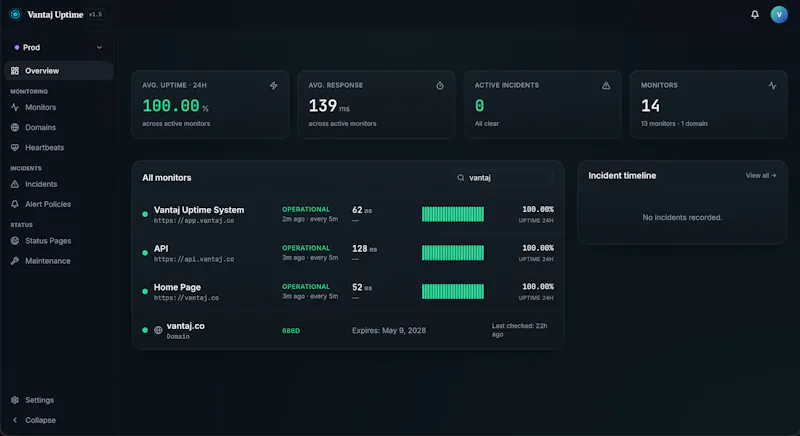
Task: Click the green status dot of vantaj.co
Action: [145, 330]
